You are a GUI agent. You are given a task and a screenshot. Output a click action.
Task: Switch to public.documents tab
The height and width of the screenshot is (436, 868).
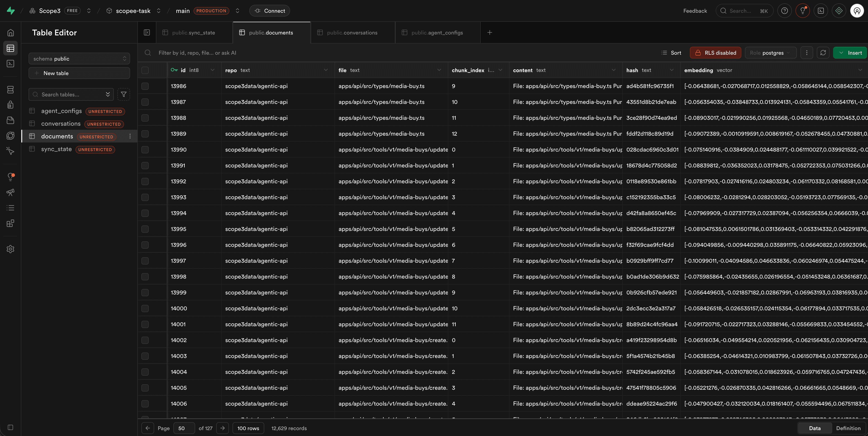click(271, 32)
